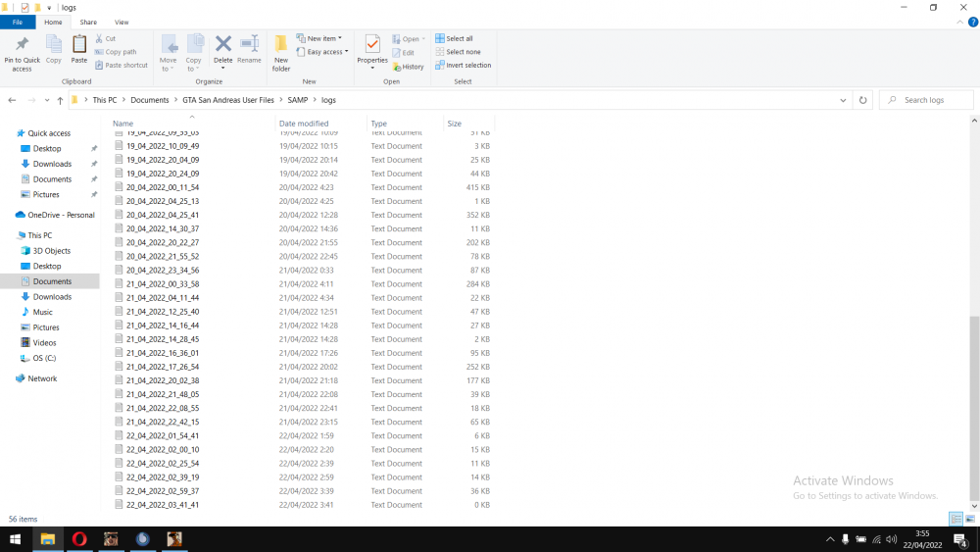Open Desktop under Quick access
Viewport: 980px width, 552px height.
pyautogui.click(x=47, y=149)
